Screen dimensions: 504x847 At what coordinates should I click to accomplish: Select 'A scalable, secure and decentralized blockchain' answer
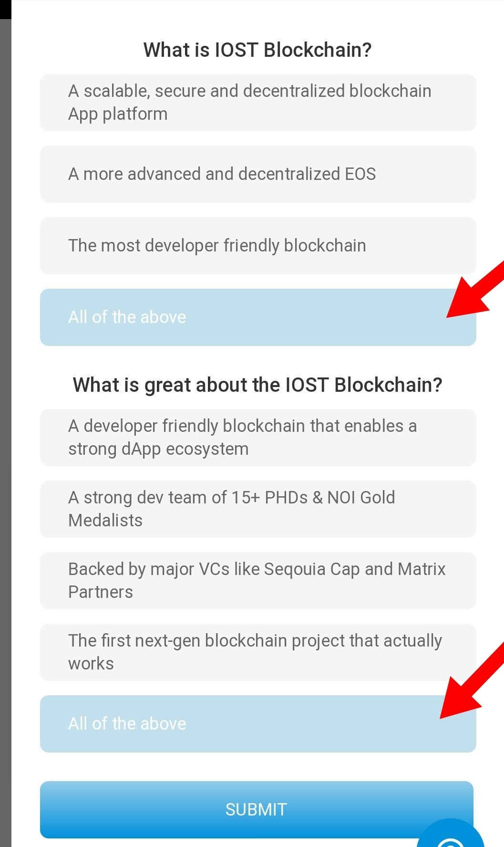[257, 103]
